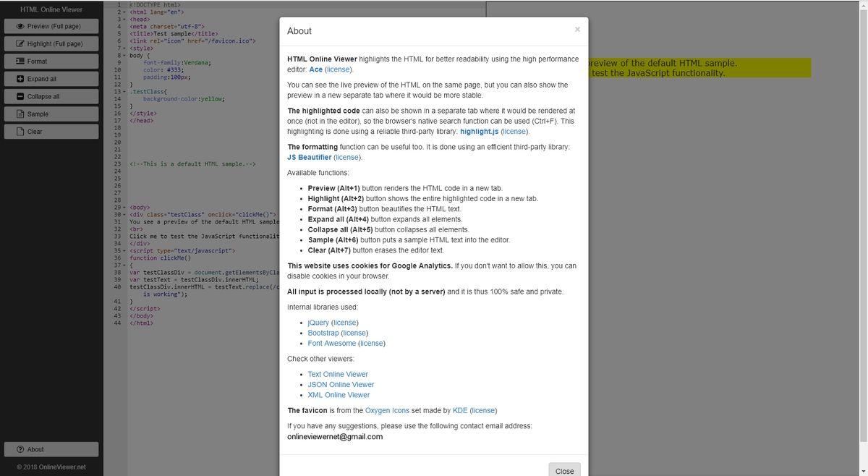868x476 pixels.
Task: Open the highlight.js library link
Action: coord(478,132)
